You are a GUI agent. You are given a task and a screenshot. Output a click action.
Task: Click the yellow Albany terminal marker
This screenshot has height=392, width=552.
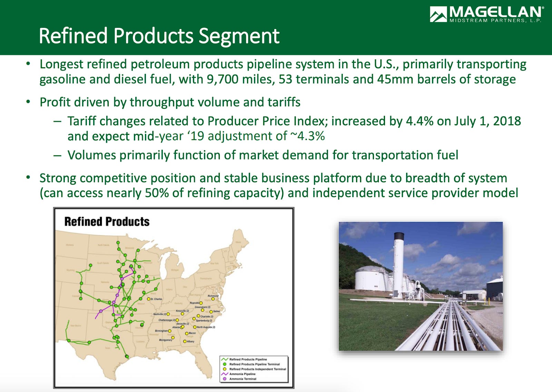coord(185,341)
